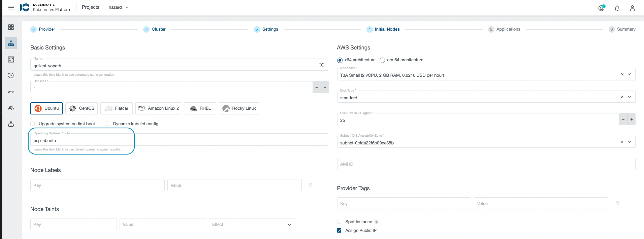Viewport: 644px width, 239px height.
Task: Click the AMI ID input field
Action: point(486,164)
